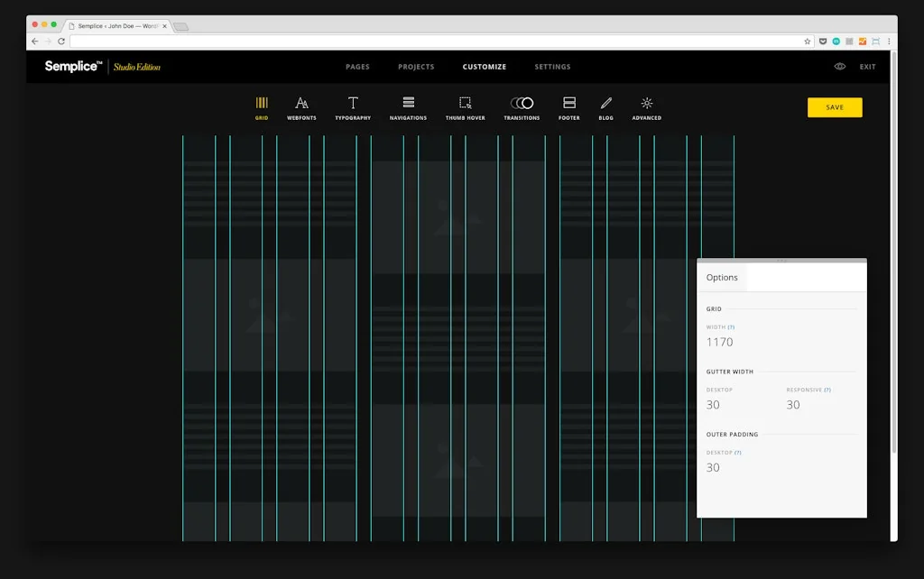Viewport: 924px width, 579px height.
Task: Toggle the preview eye icon near Exit
Action: (839, 66)
